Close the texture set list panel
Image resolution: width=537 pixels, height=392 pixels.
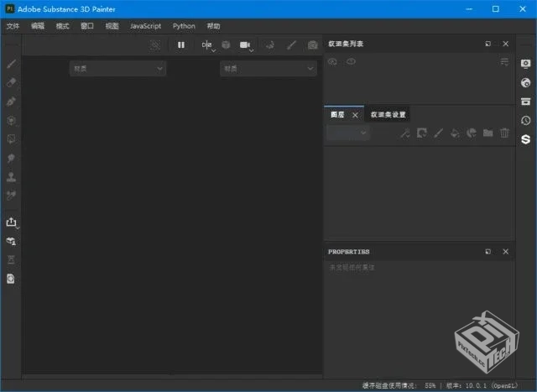click(x=505, y=44)
